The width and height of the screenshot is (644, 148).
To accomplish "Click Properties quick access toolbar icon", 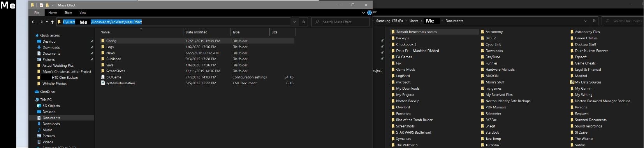I will (x=41, y=5).
